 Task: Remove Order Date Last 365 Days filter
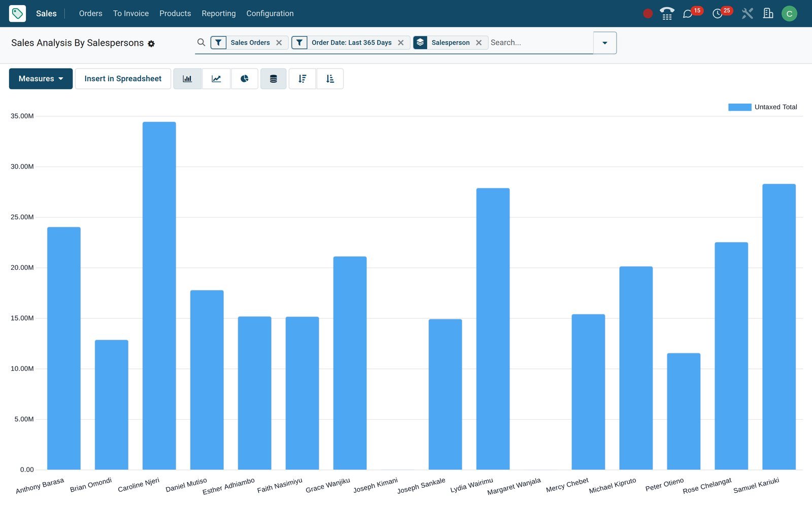tap(401, 43)
